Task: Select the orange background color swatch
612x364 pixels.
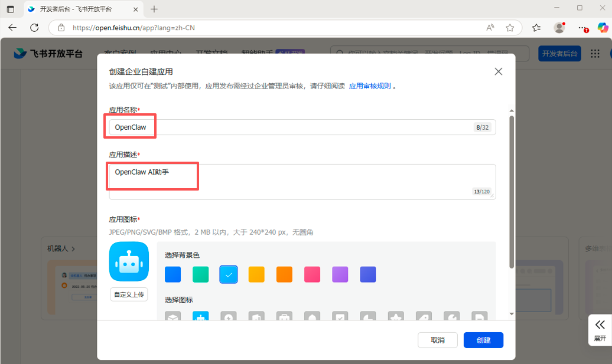Action: coord(284,274)
